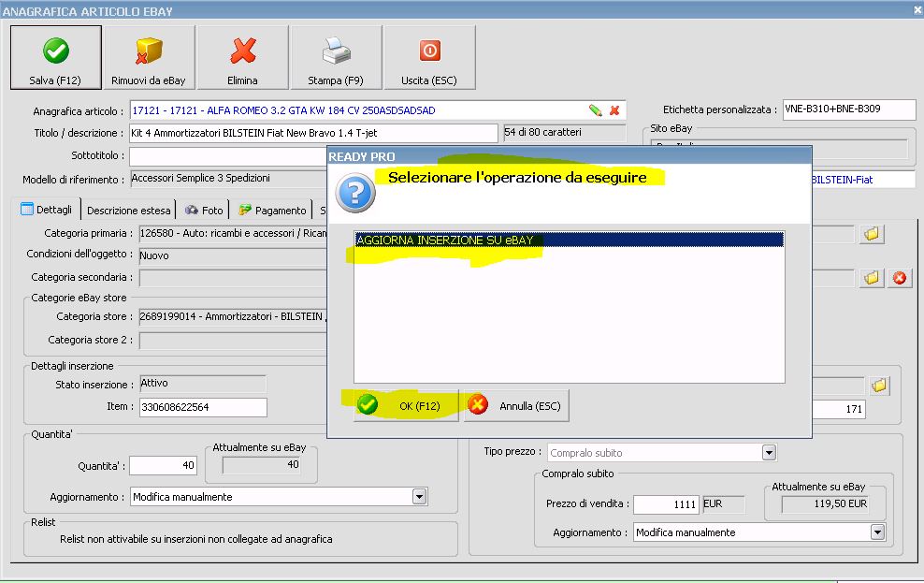The height and width of the screenshot is (583, 924).
Task: Expand price Aggiornamento dropdown arrow
Action: click(877, 532)
